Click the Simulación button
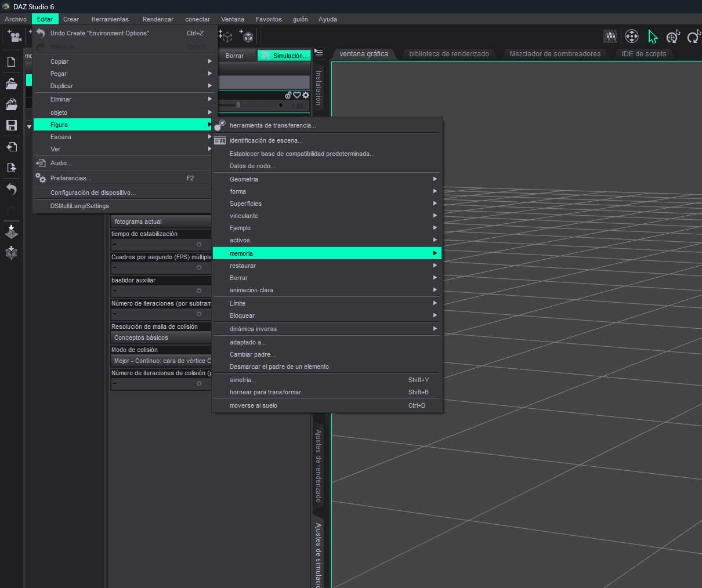Screen dimensions: 702x588 284,56
